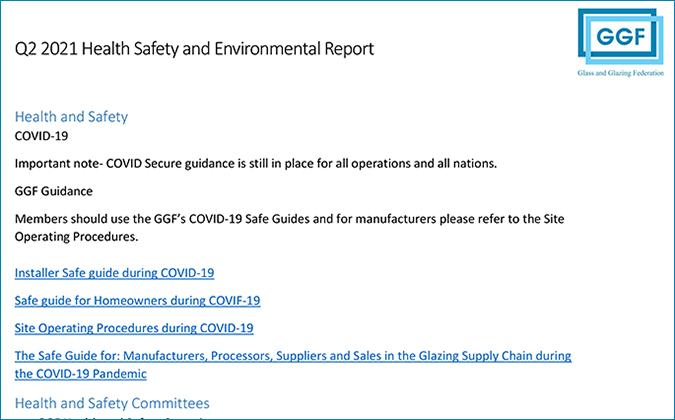This screenshot has height=420, width=675.
Task: Click the cut-off text at the bottom edge
Action: tap(121, 417)
